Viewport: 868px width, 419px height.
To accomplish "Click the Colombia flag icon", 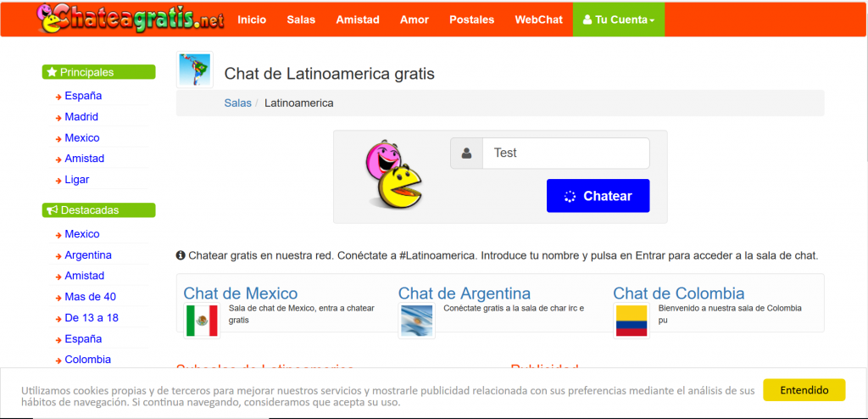I will point(631,321).
